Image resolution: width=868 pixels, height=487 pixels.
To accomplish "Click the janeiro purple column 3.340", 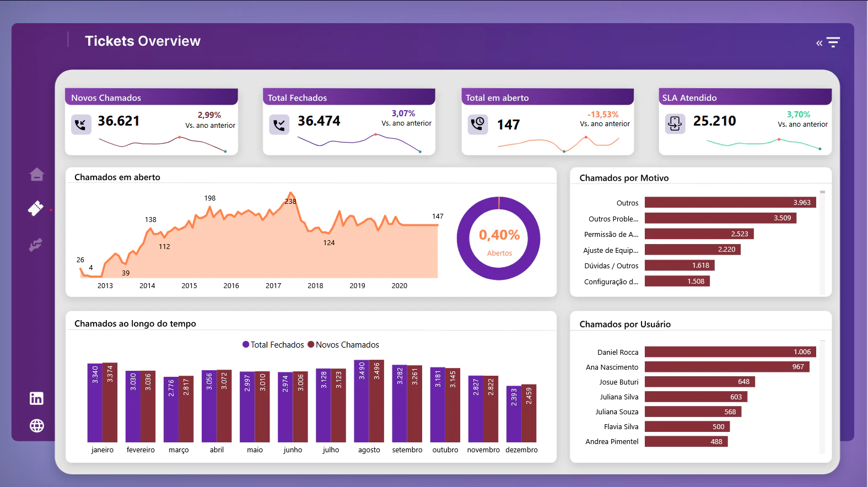I will coord(95,403).
